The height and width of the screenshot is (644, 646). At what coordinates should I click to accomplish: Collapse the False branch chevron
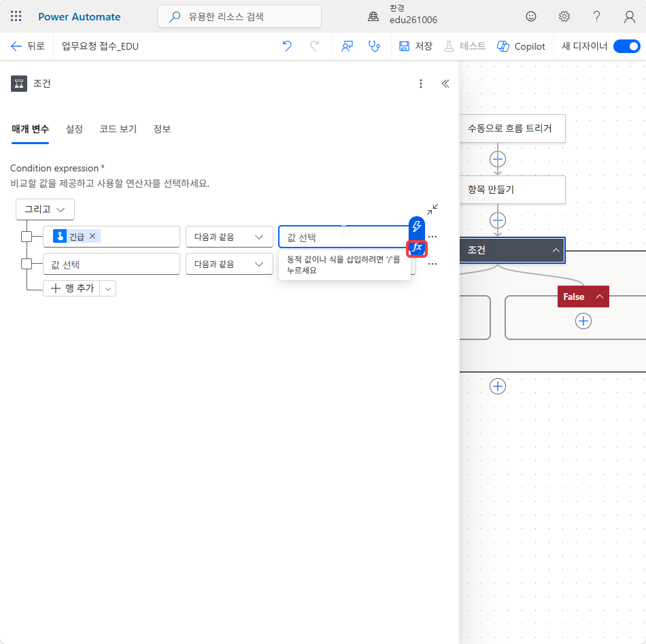coord(600,296)
